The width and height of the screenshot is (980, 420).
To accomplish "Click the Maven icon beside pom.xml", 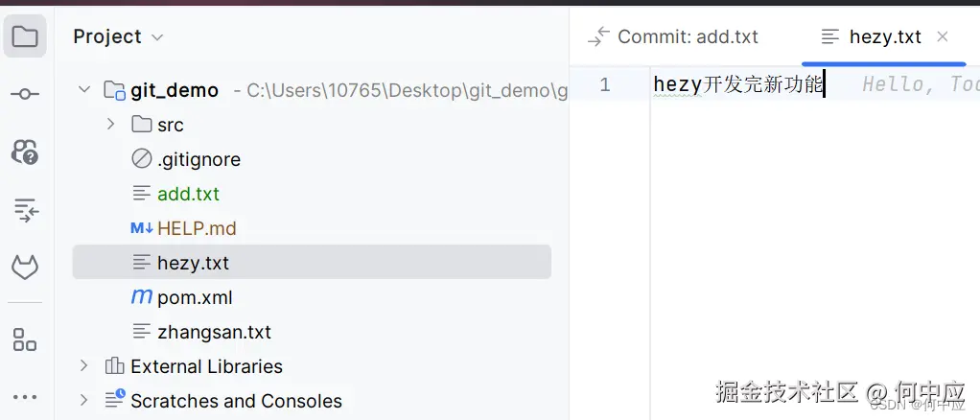I will (142, 297).
